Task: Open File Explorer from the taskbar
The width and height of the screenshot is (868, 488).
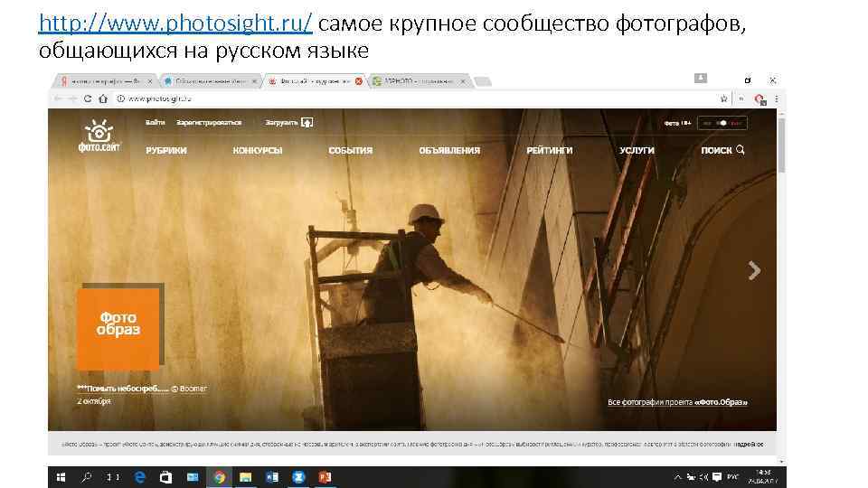Action: click(x=245, y=477)
